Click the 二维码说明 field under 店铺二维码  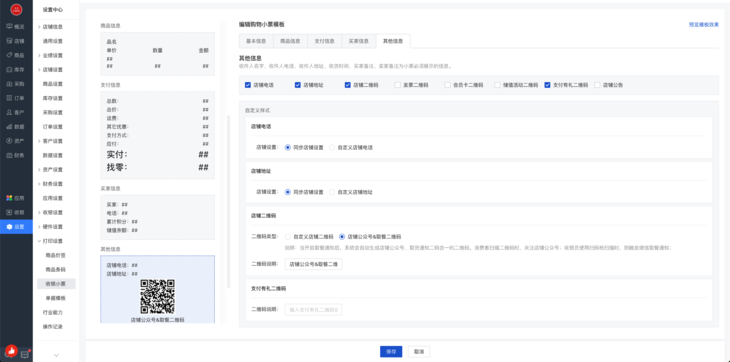click(x=313, y=264)
